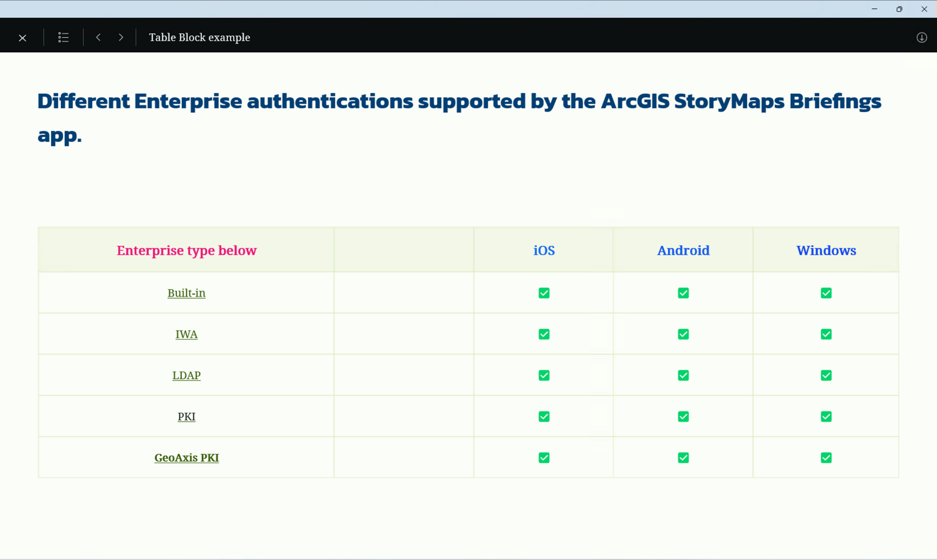Open the Built-in authentication link
The image size is (937, 560).
click(186, 293)
